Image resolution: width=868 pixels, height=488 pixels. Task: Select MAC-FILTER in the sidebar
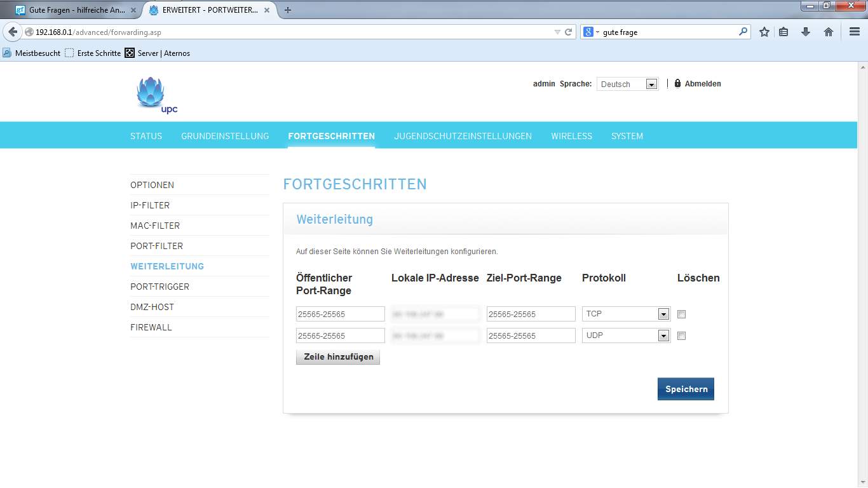point(155,226)
